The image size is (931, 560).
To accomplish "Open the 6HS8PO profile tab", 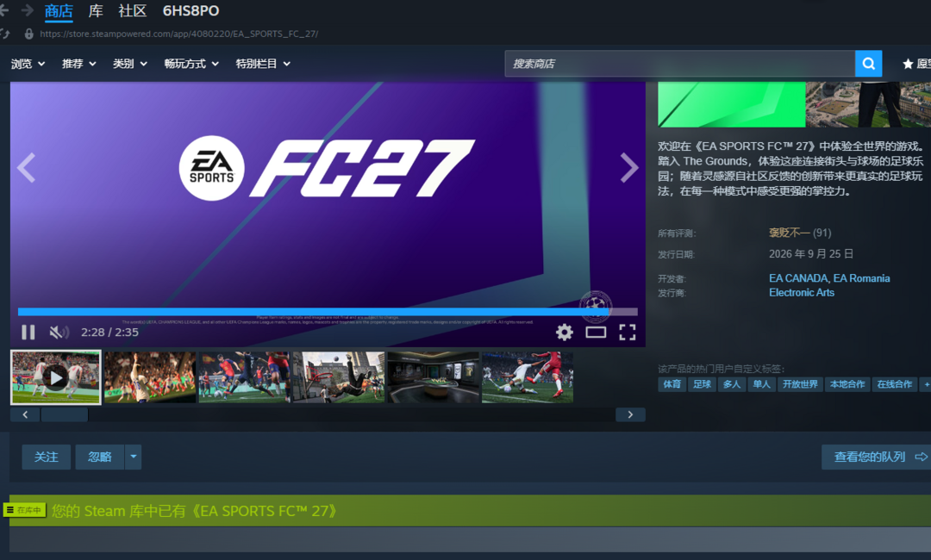I will (x=191, y=10).
